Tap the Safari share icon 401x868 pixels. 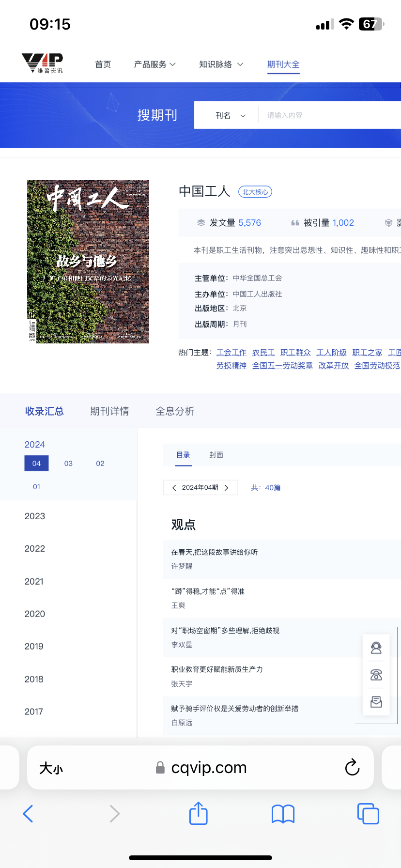click(198, 813)
